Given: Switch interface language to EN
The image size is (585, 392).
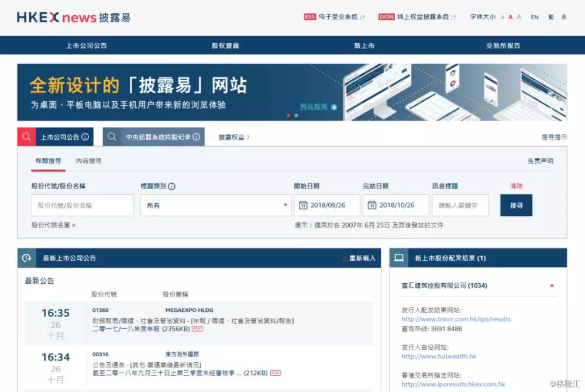Looking at the screenshot, I should click(534, 18).
